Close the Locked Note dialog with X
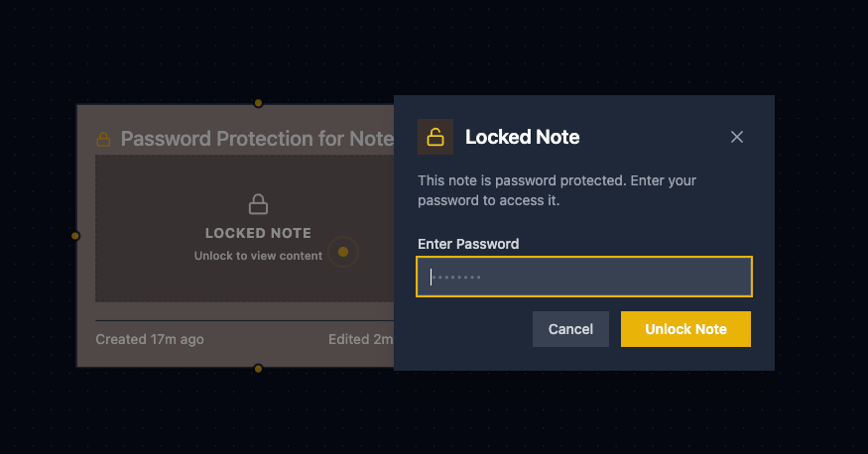Image resolution: width=868 pixels, height=454 pixels. pyautogui.click(x=737, y=137)
